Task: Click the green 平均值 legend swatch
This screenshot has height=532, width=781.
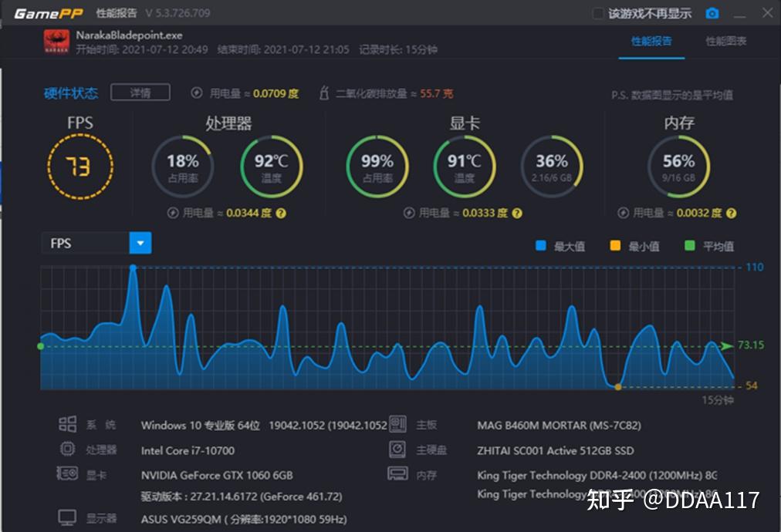Action: point(690,245)
